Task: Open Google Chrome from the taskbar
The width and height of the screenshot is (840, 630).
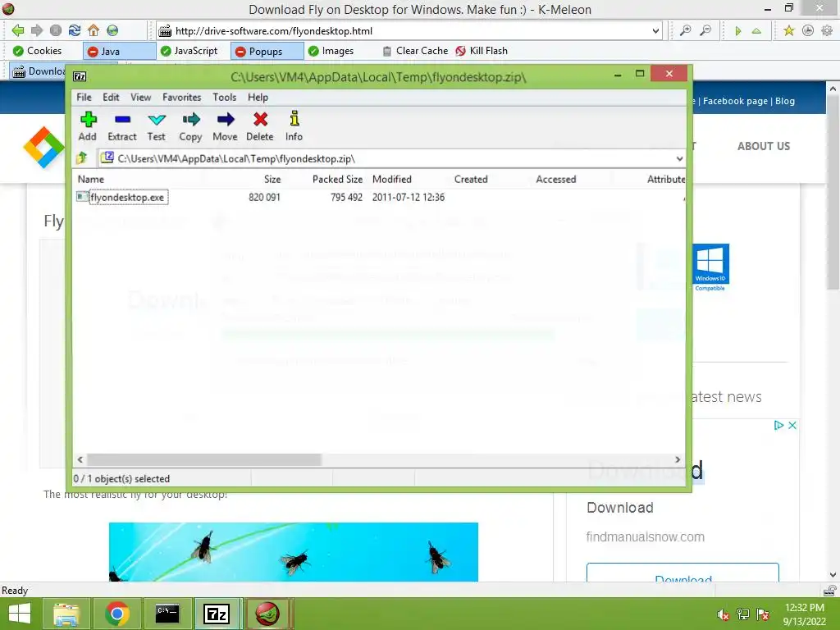Action: point(117,614)
